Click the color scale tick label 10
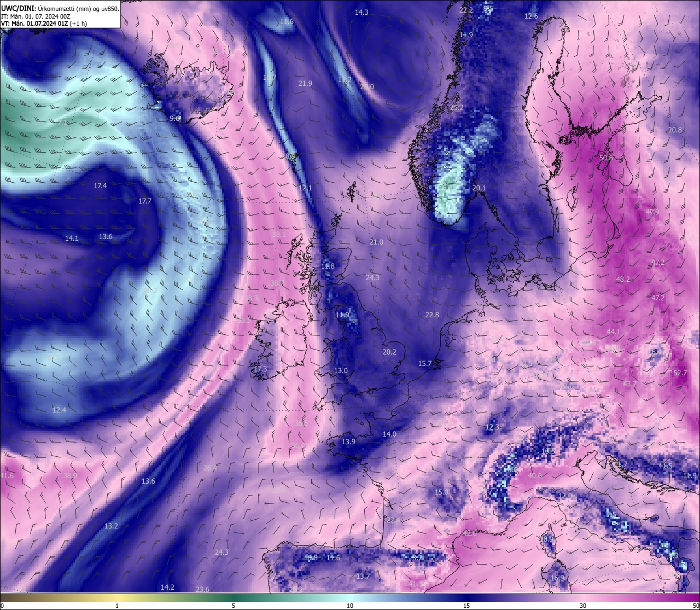The height and width of the screenshot is (610, 700). tap(350, 606)
